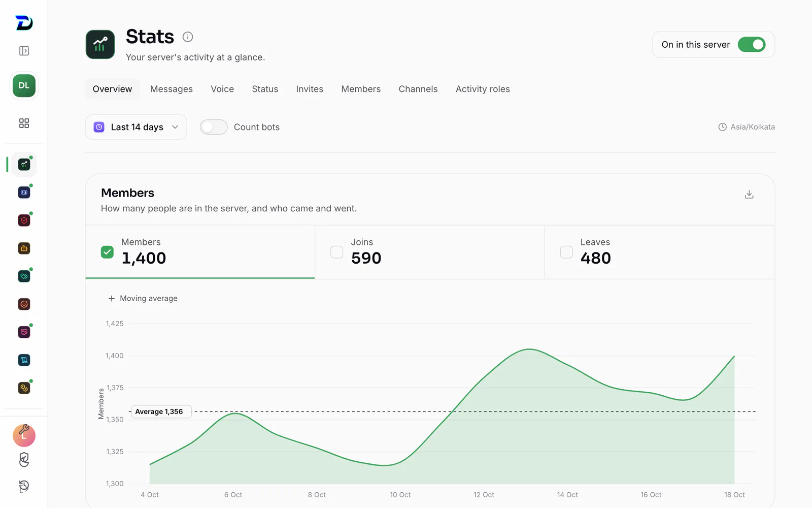Collapse the sidebar panel icon
Image resolution: width=812 pixels, height=508 pixels.
point(24,51)
